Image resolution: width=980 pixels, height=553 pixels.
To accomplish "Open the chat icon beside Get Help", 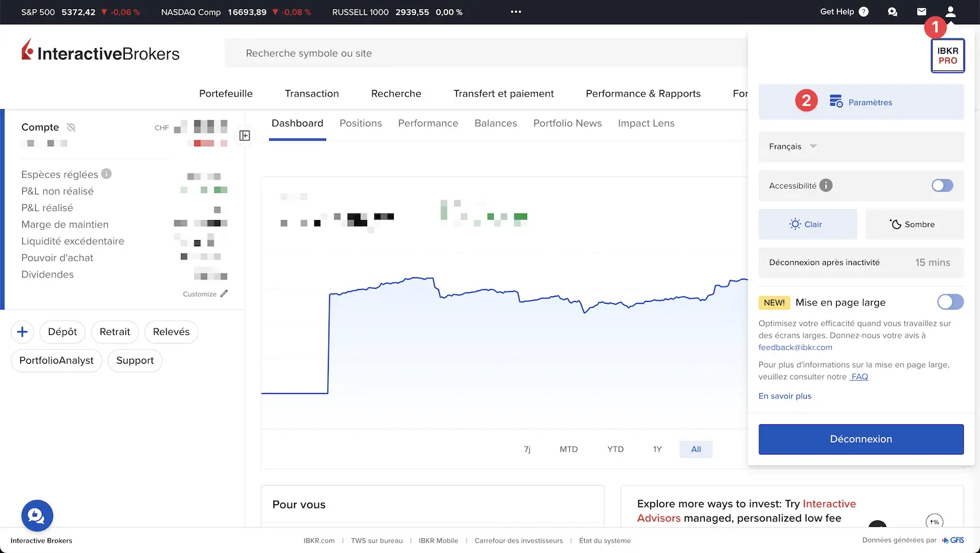I will click(x=893, y=12).
